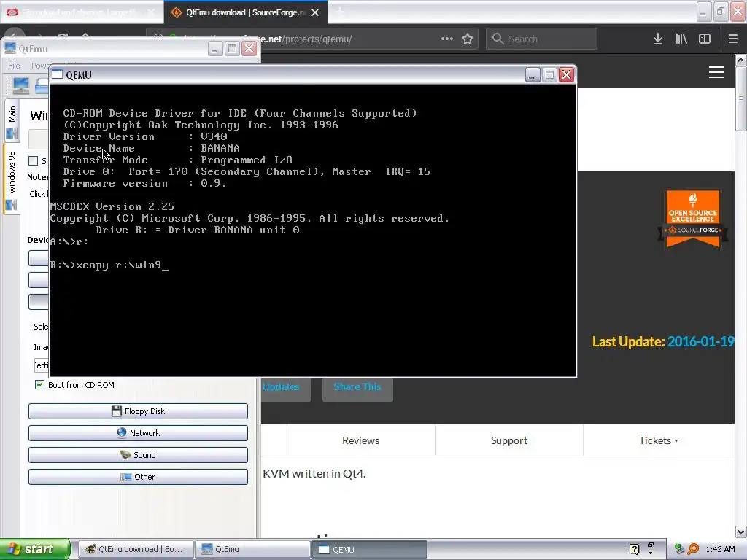Image resolution: width=747 pixels, height=560 pixels.
Task: Open the File menu in QtEmu
Action: (x=14, y=65)
